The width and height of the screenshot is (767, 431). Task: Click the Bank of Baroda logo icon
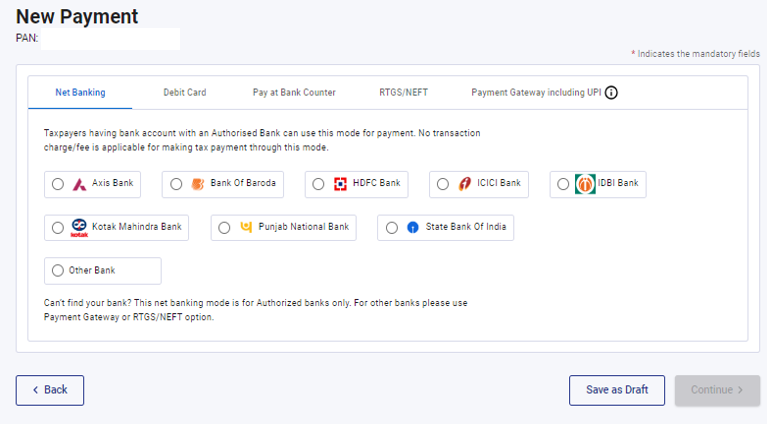pyautogui.click(x=197, y=184)
